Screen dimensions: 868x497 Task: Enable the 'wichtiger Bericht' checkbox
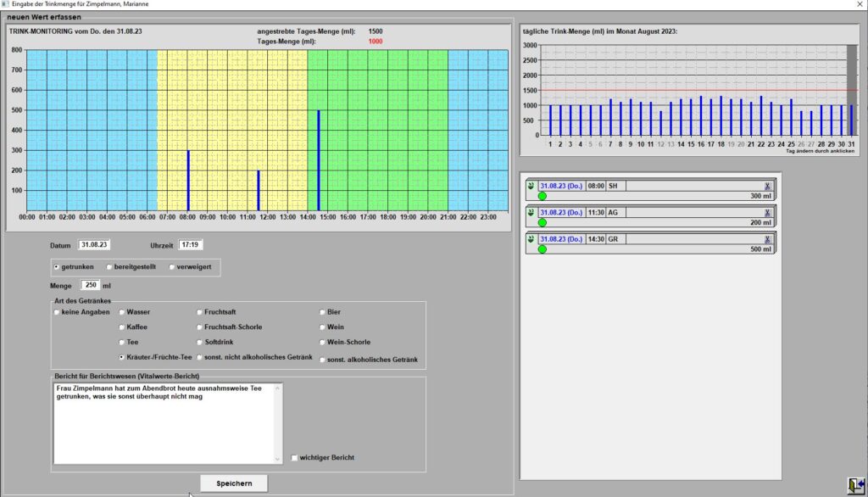coord(294,458)
